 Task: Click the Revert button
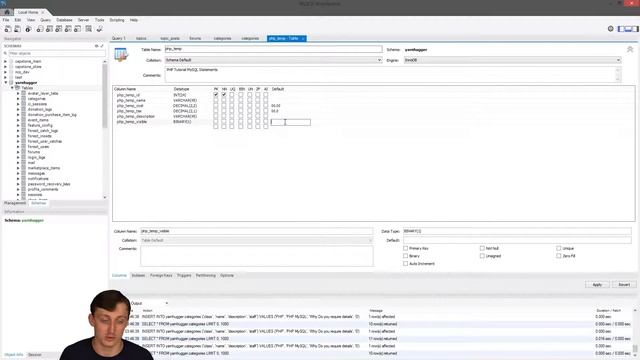[x=624, y=284]
